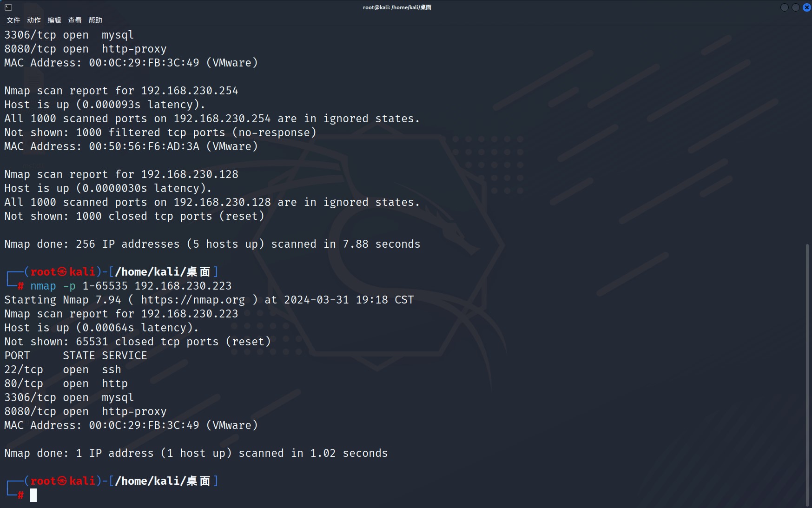
Task: Click the terminal vertical scrollbar
Action: click(x=807, y=374)
